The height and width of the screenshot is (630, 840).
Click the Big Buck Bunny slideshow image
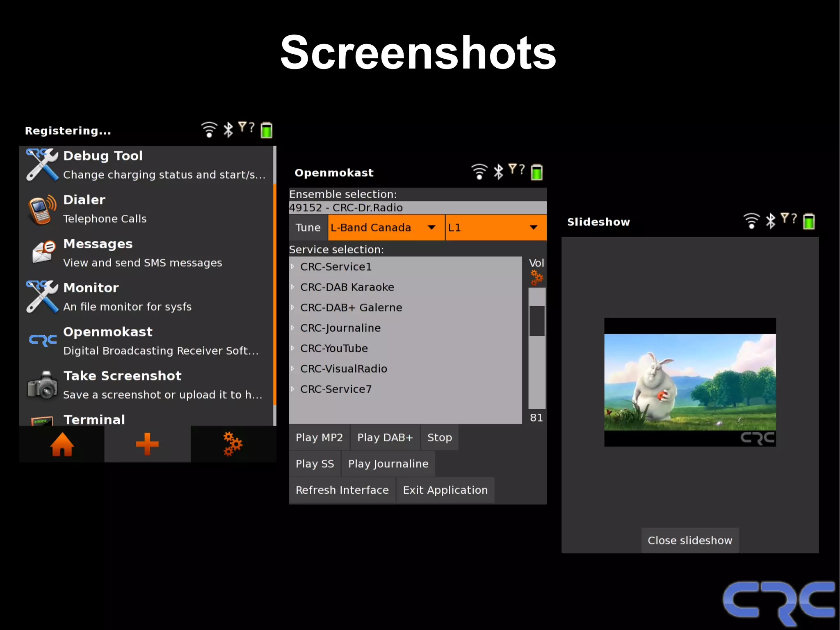(x=690, y=382)
